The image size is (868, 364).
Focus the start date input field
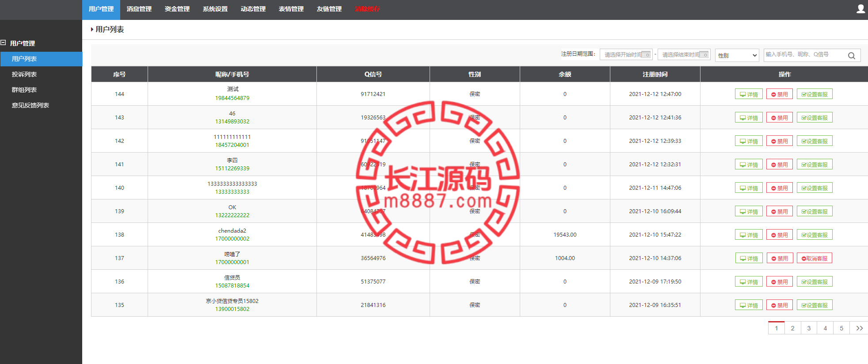(x=626, y=55)
